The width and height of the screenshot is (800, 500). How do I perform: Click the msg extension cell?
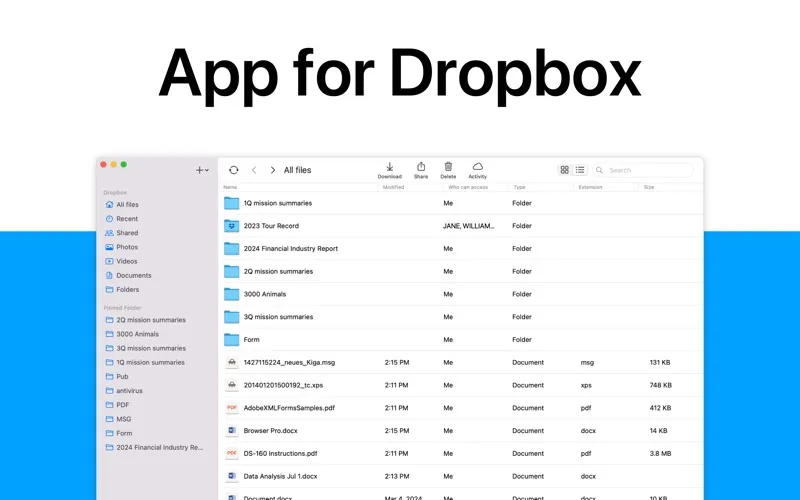click(587, 362)
